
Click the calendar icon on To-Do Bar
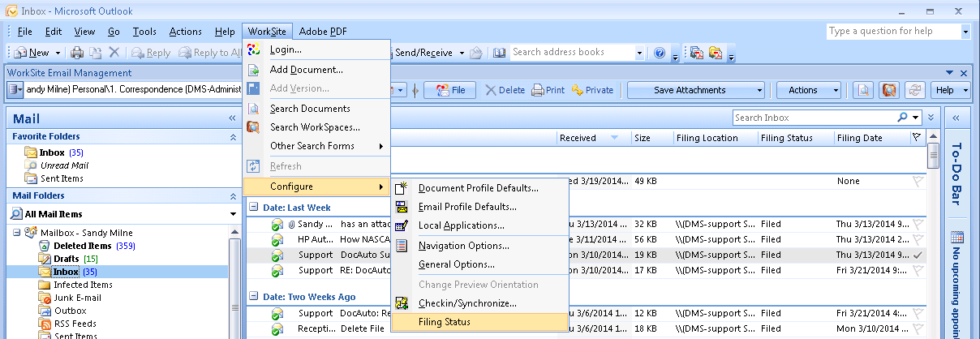(x=957, y=238)
